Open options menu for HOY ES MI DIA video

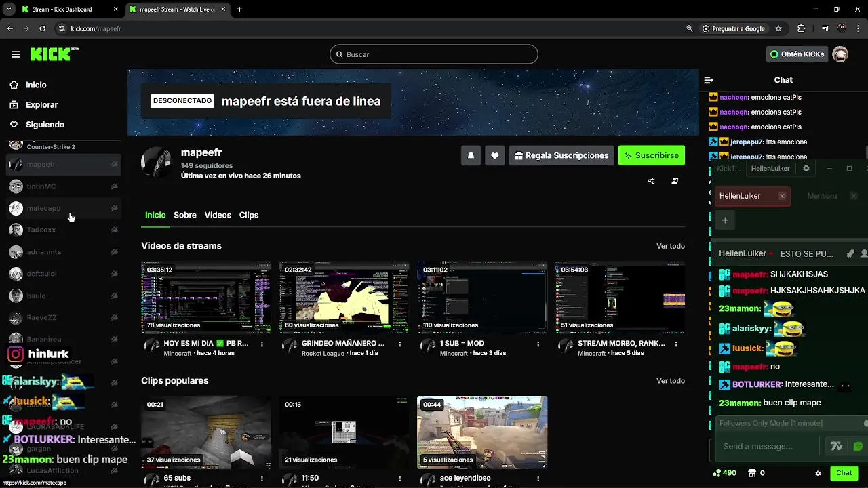tap(262, 344)
